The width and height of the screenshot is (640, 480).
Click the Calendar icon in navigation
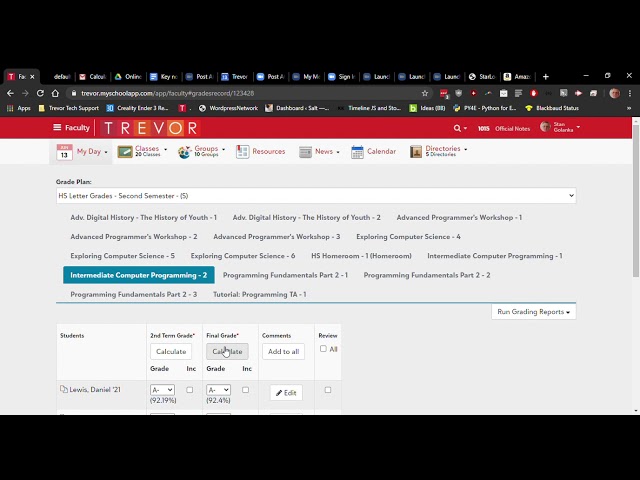[x=357, y=152]
